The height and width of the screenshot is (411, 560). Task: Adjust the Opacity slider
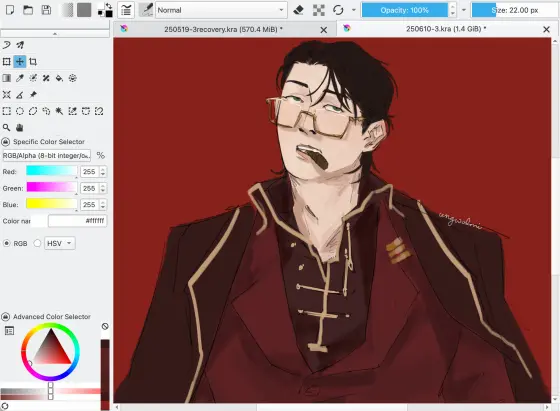pyautogui.click(x=405, y=10)
